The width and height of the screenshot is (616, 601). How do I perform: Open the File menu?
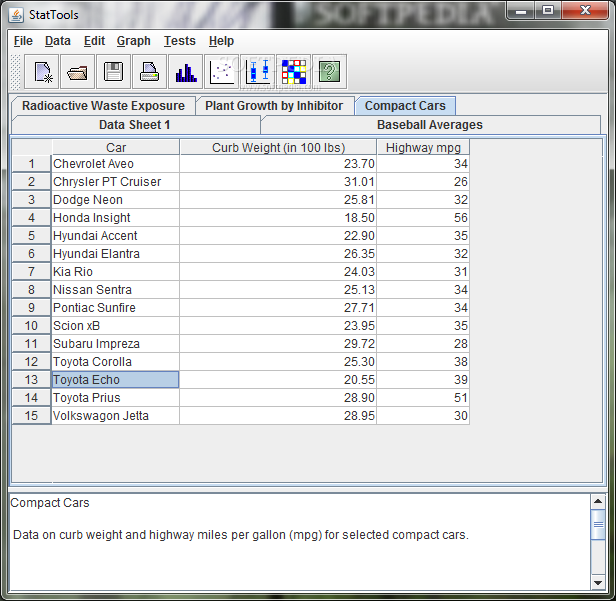point(23,41)
